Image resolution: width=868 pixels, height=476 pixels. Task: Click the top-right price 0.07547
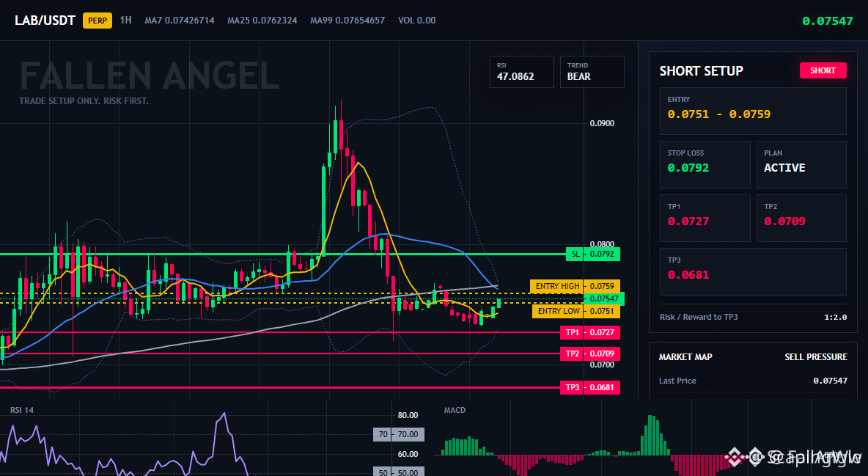828,21
